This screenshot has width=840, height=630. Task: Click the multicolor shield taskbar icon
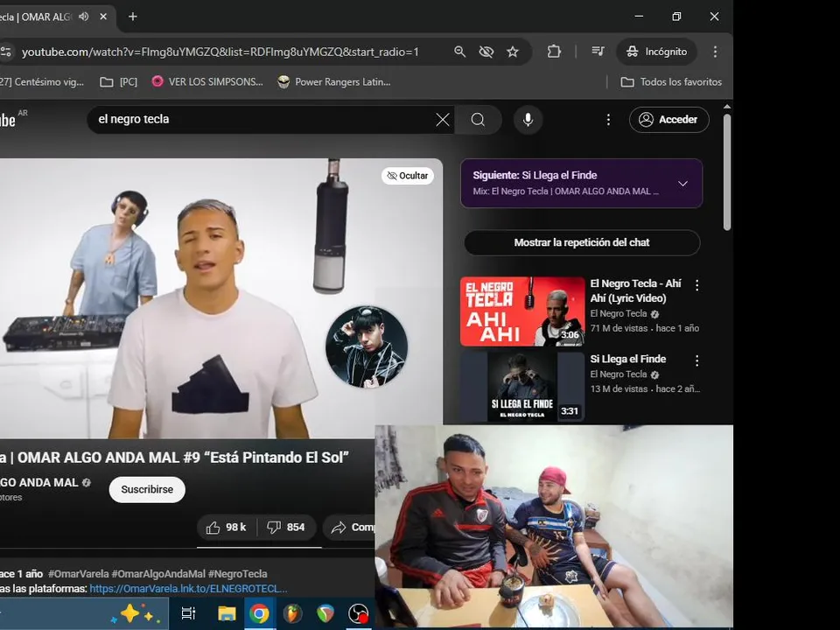click(x=325, y=612)
